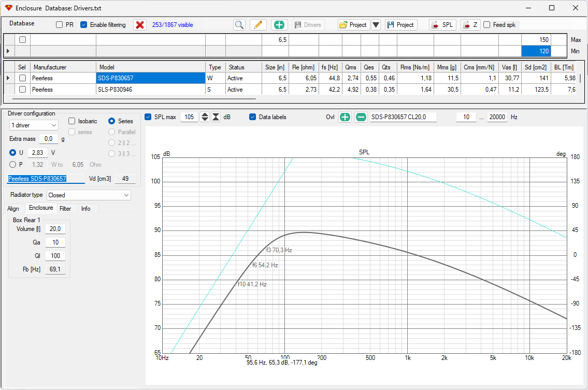The image size is (588, 390).
Task: Adjust SPL max with up/down stepper
Action: tap(205, 117)
